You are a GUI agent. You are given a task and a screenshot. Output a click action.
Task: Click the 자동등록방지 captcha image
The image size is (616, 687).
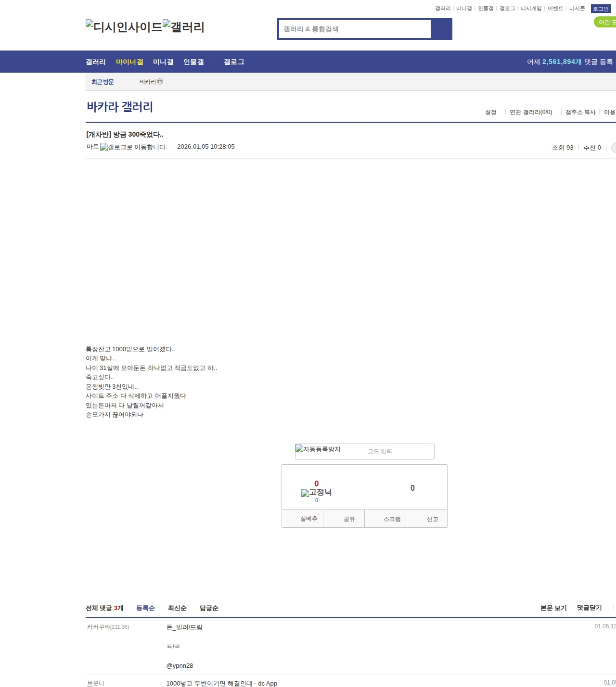(x=318, y=449)
